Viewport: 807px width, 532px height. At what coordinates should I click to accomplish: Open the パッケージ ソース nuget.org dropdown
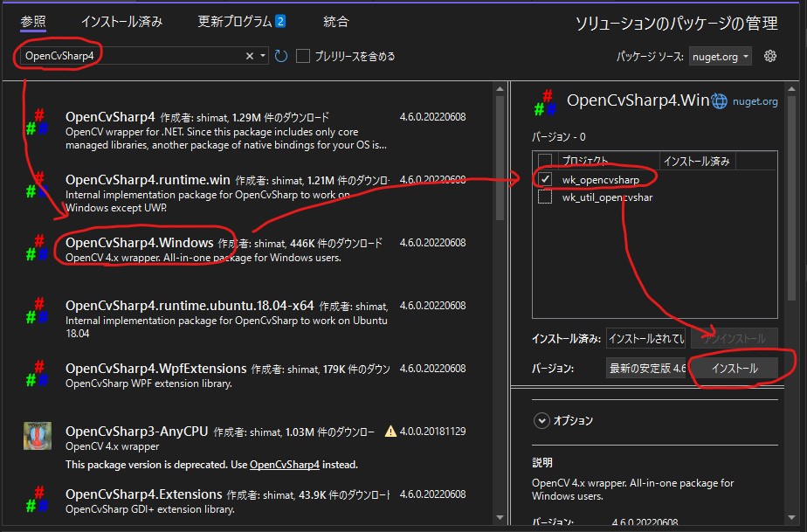click(720, 56)
